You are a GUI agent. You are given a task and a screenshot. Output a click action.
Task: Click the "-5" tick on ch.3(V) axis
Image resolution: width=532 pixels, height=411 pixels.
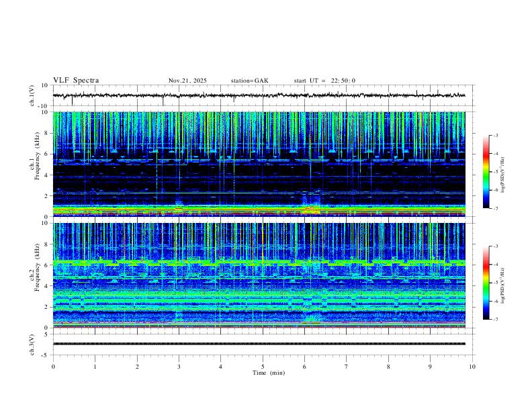pyautogui.click(x=46, y=355)
